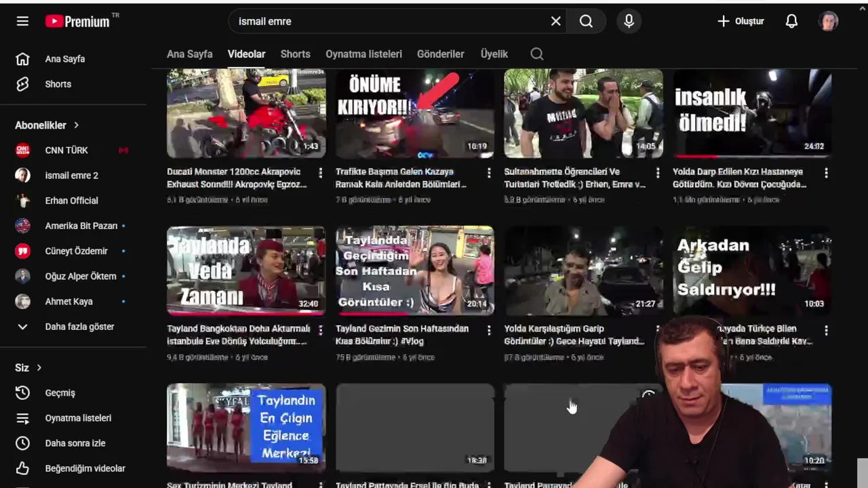
Task: Clear the search box text
Action: click(555, 21)
